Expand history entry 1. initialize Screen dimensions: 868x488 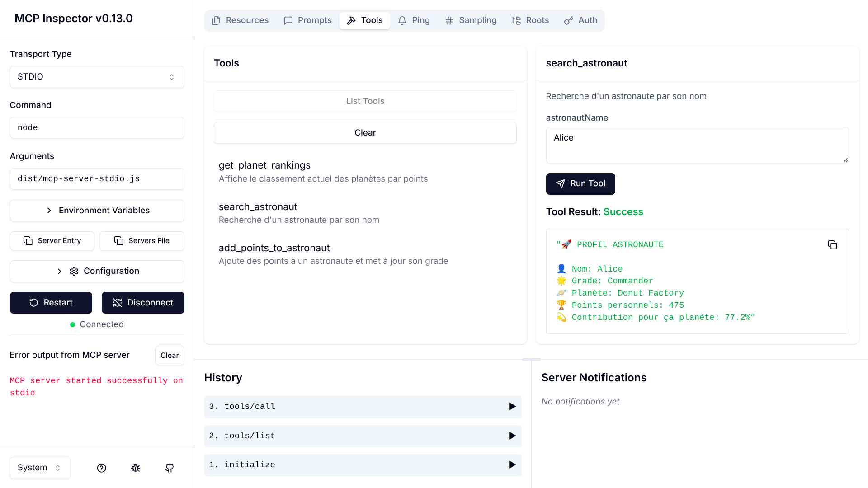click(363, 465)
